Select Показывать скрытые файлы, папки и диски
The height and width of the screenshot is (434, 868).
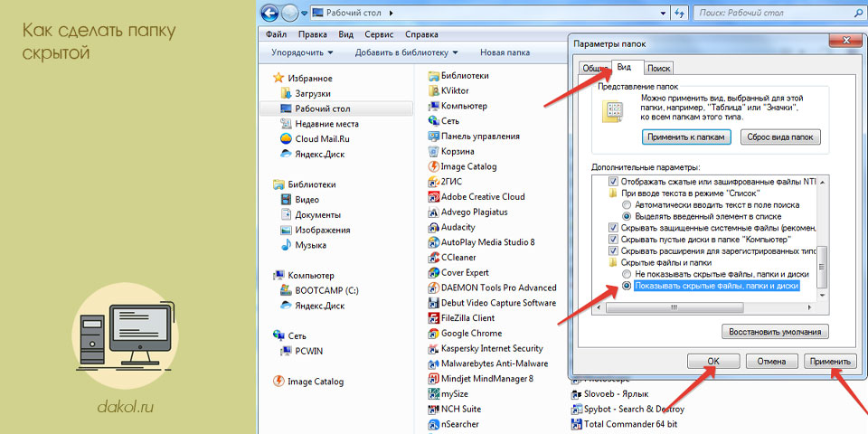pos(626,286)
